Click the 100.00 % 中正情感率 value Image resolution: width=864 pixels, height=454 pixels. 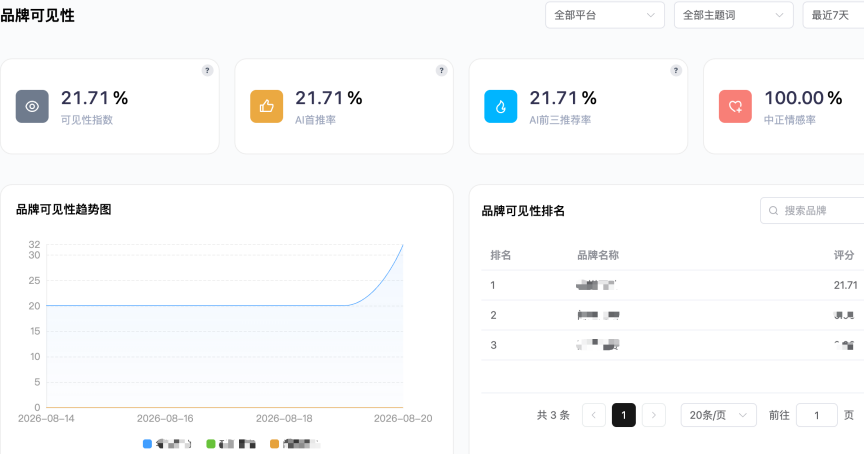(803, 98)
